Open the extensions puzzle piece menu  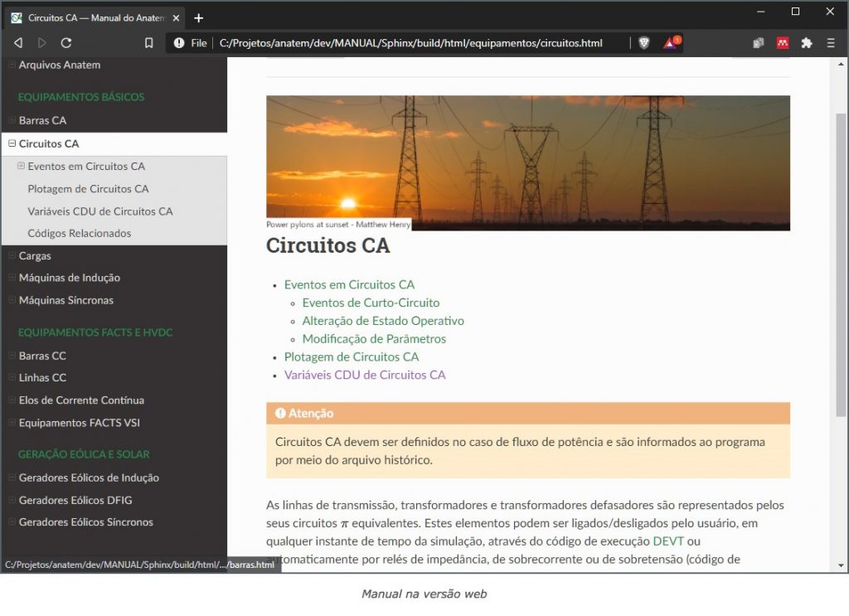click(807, 42)
